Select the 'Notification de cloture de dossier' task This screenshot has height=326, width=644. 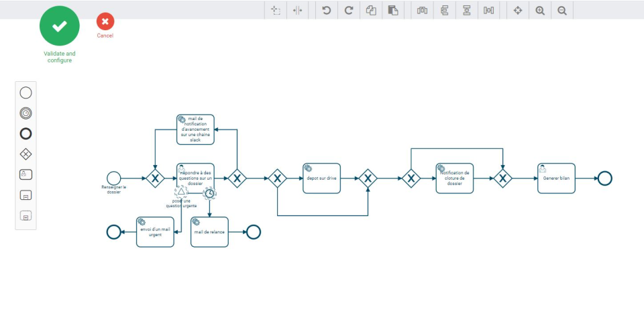point(455,178)
